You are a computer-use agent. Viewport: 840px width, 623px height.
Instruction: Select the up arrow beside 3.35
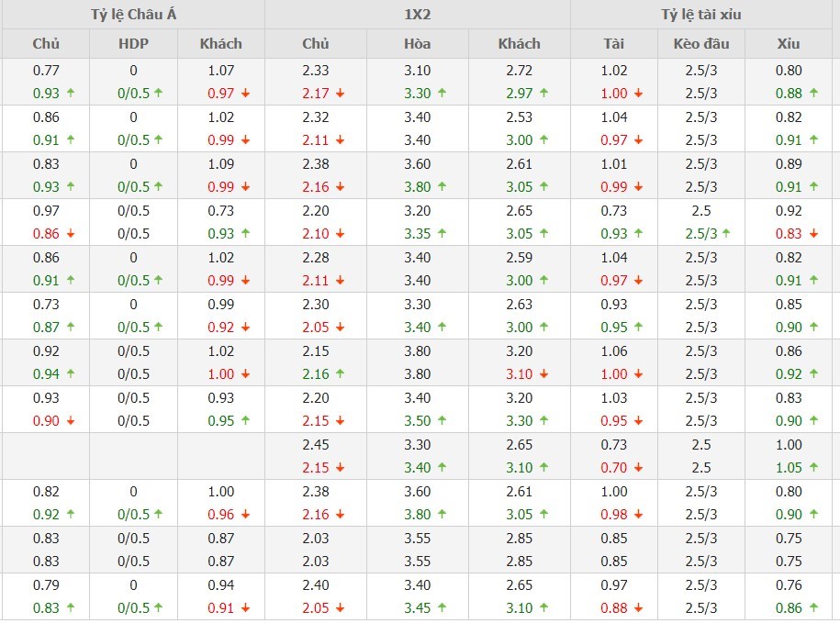point(442,234)
